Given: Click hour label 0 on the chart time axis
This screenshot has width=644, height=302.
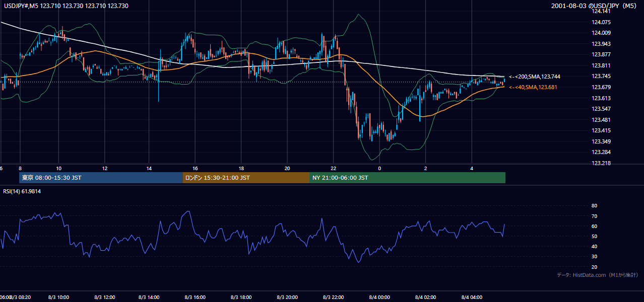Looking at the screenshot, I should coord(379,168).
